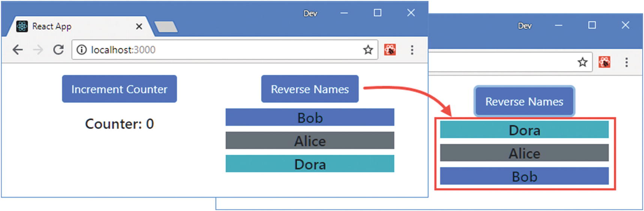The height and width of the screenshot is (211, 644).
Task: Bookmark page with front window star
Action: coord(368,50)
